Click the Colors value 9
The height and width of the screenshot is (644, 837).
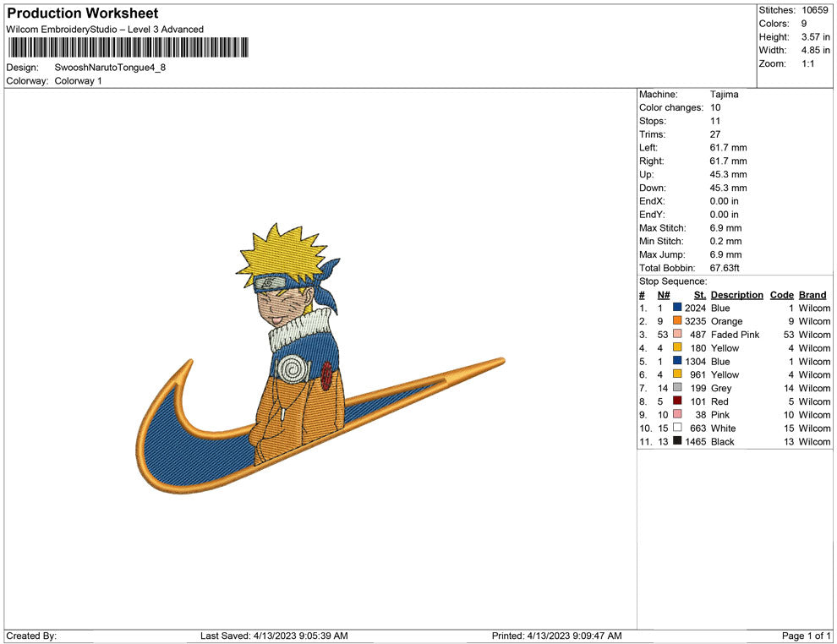pos(804,24)
